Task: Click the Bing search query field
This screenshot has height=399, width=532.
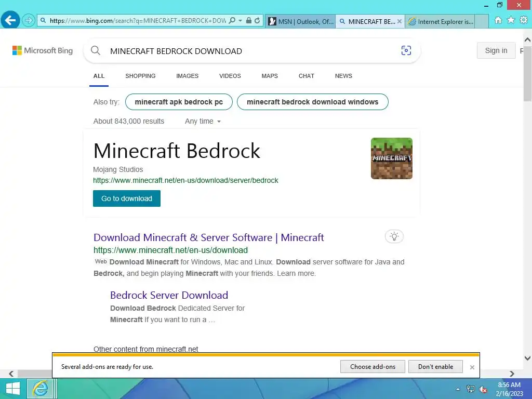Action: click(x=251, y=51)
